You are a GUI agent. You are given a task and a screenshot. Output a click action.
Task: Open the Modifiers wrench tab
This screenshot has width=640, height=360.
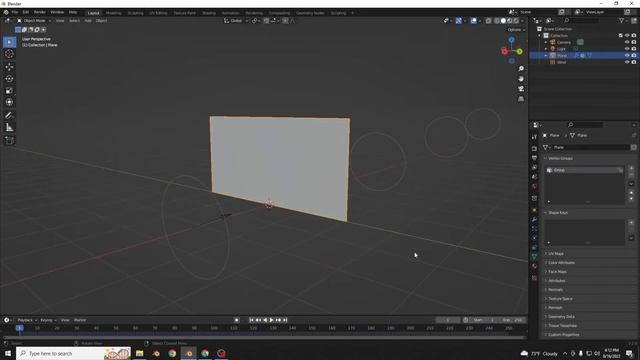534,220
